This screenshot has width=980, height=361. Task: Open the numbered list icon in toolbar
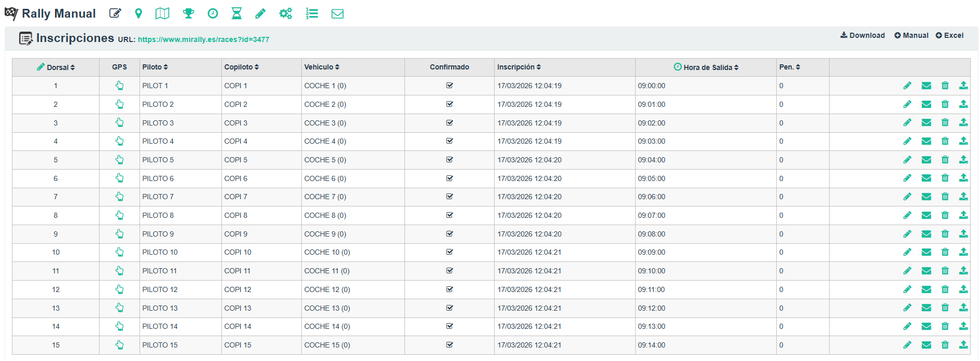(312, 13)
